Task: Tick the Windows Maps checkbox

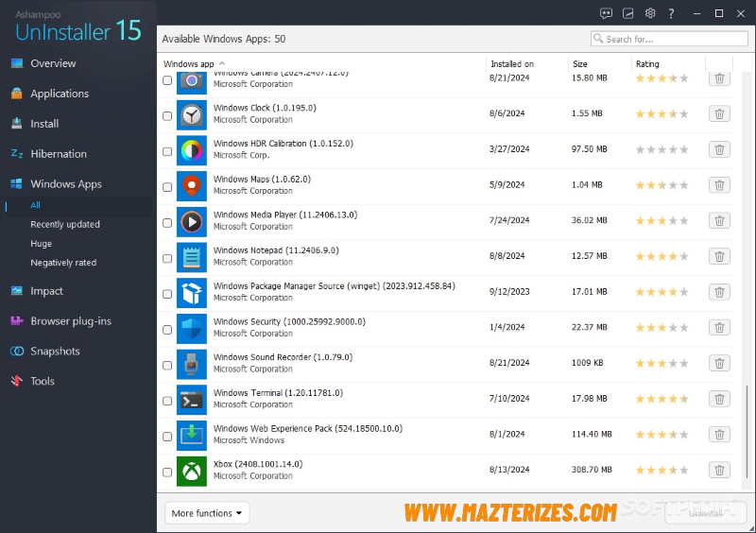Action: 167,187
